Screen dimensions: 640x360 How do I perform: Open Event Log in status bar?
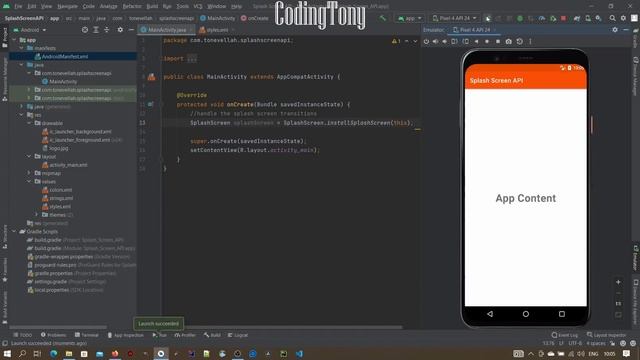564,335
